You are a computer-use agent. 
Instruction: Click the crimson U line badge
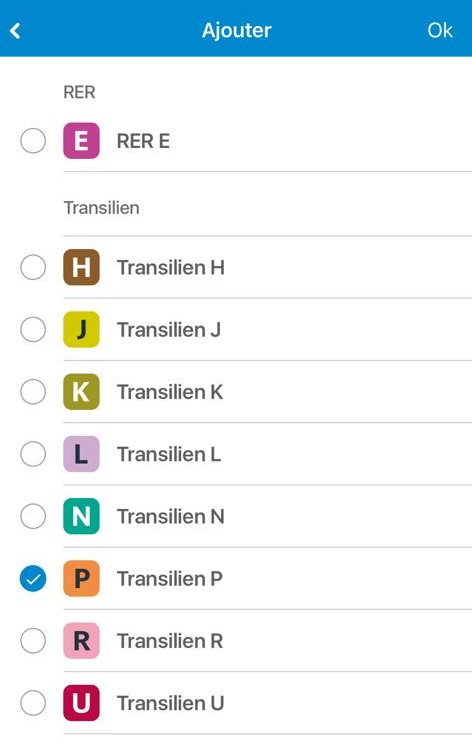tap(81, 703)
